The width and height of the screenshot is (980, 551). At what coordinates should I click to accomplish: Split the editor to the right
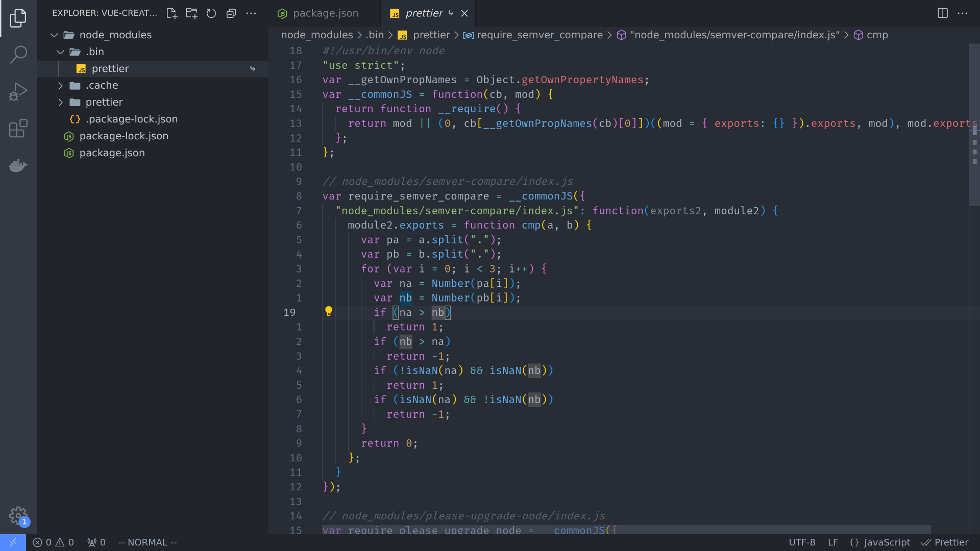tap(942, 13)
